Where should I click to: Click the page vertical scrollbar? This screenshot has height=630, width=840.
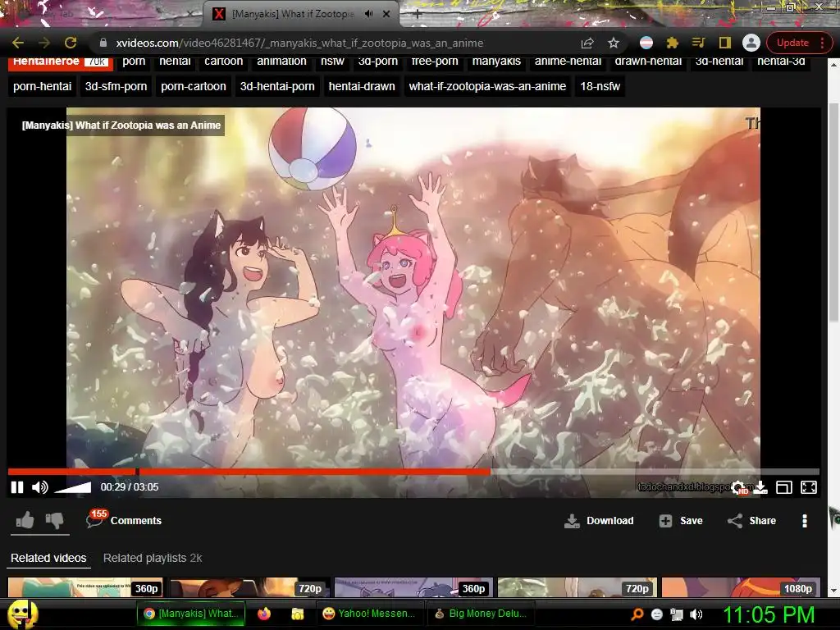point(833,214)
